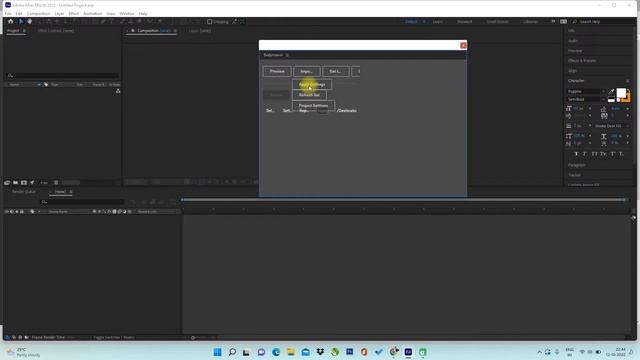Toggle Faux Bold text style

(576, 154)
